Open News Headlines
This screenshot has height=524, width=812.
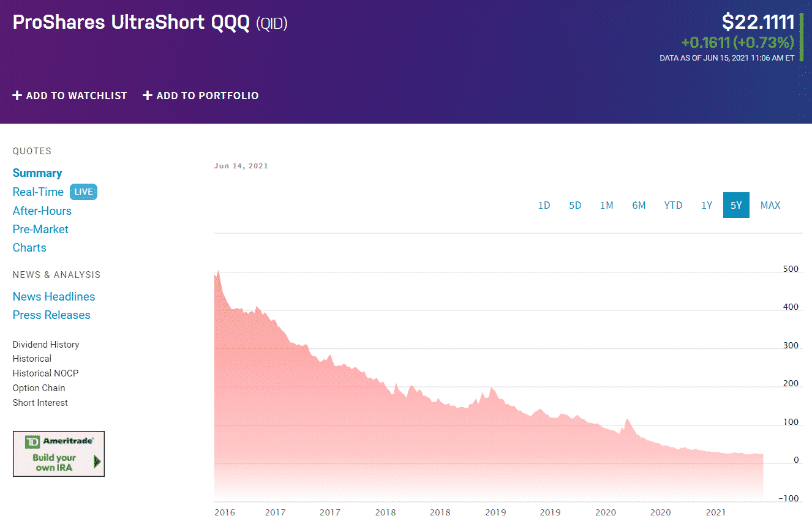(54, 296)
